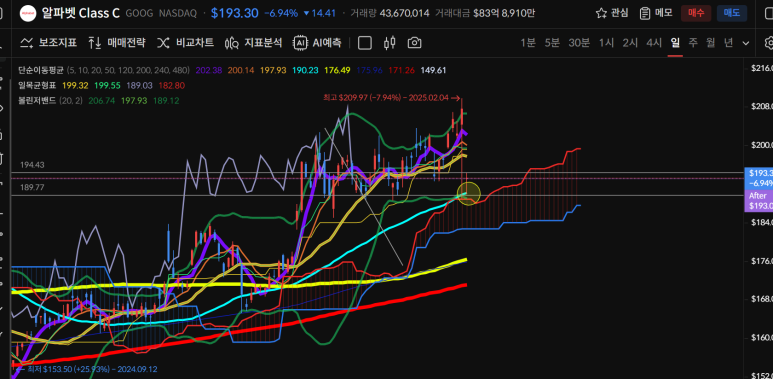773x379 pixels.
Task: Click the 189.12 Bollinger lower band value
Action: (166, 101)
